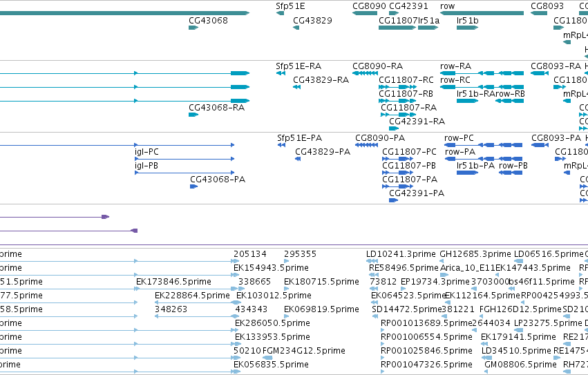Click the RP001013689.5prime EST label
Screen dimensions: 588x375
coord(426,324)
